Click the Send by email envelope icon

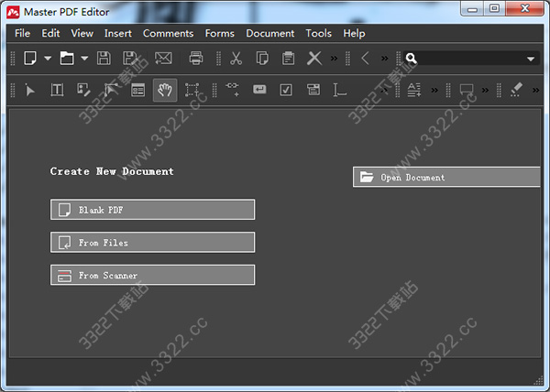[x=163, y=58]
